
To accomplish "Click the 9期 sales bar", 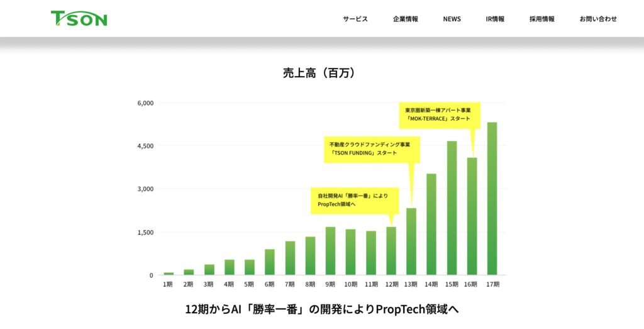I will [330, 251].
